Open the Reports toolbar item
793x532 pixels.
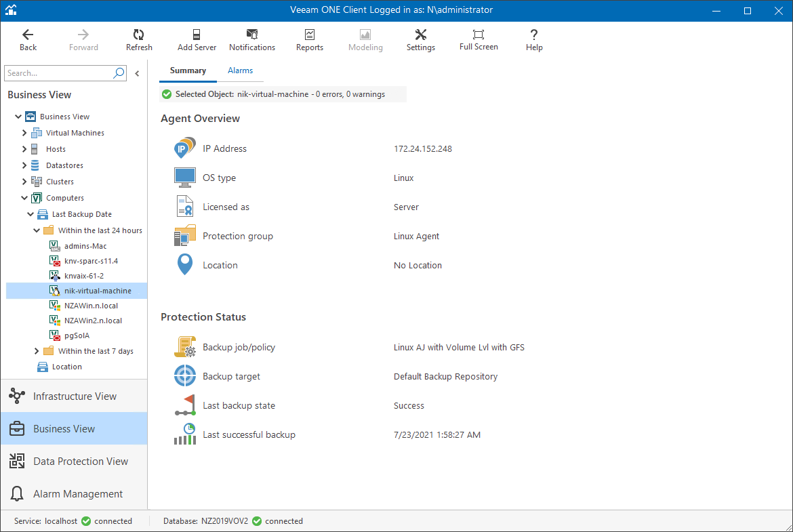click(x=310, y=40)
